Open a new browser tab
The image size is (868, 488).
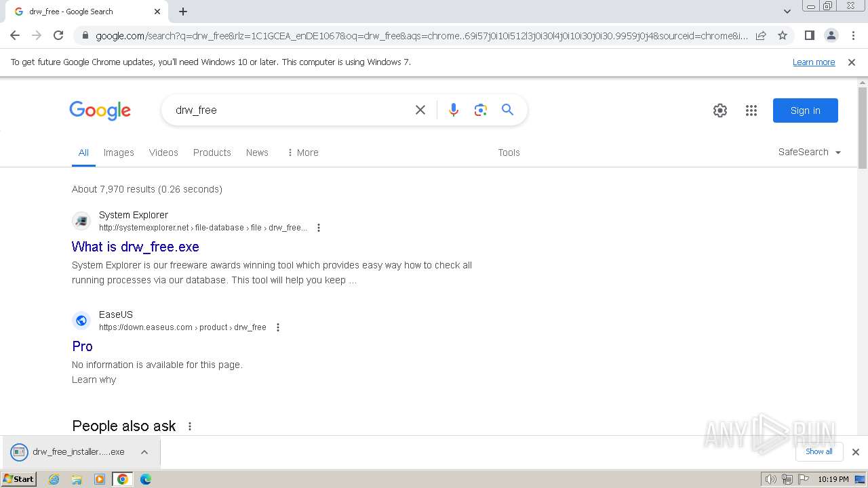tap(183, 12)
